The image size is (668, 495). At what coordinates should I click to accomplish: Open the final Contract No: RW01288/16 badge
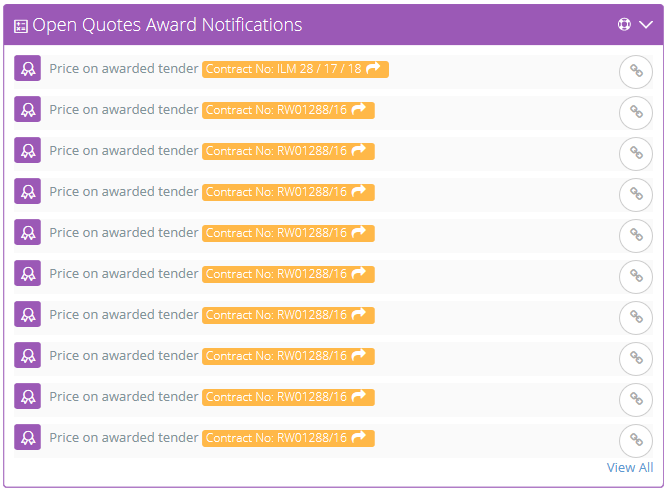tap(288, 438)
